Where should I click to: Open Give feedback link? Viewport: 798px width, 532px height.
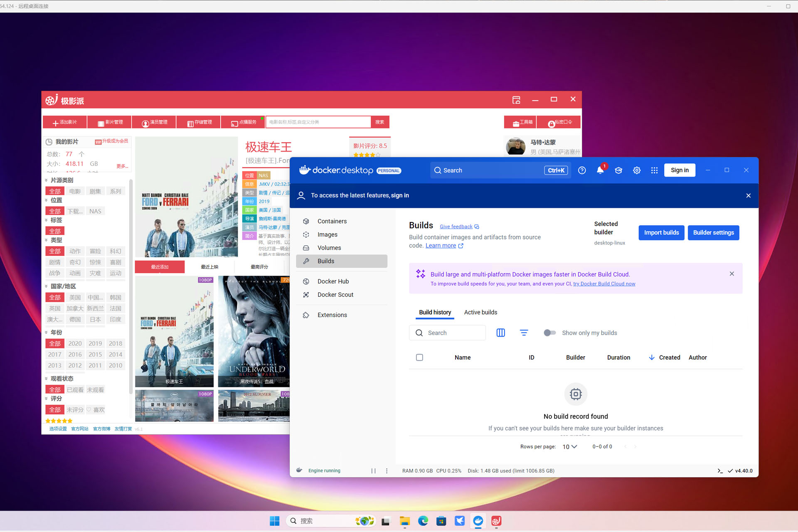pos(459,227)
